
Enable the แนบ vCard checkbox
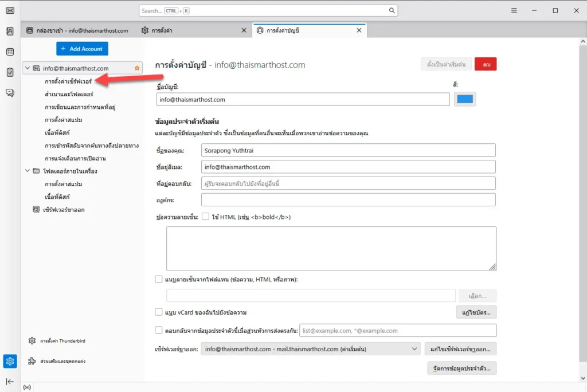tap(159, 312)
